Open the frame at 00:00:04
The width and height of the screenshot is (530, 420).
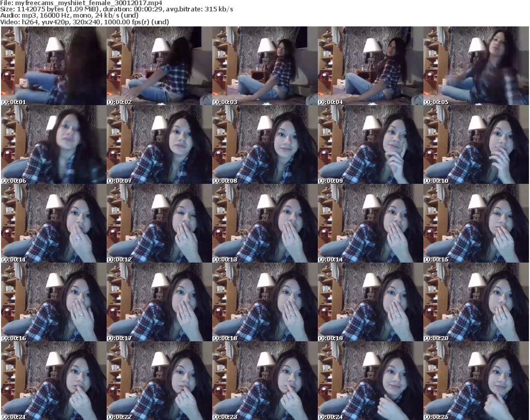click(370, 66)
